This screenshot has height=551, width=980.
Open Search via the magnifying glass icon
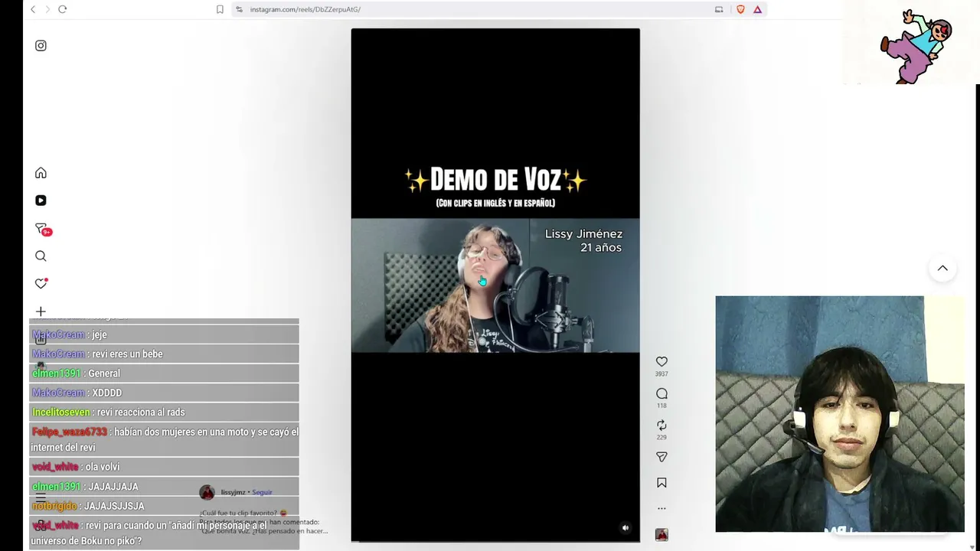41,256
